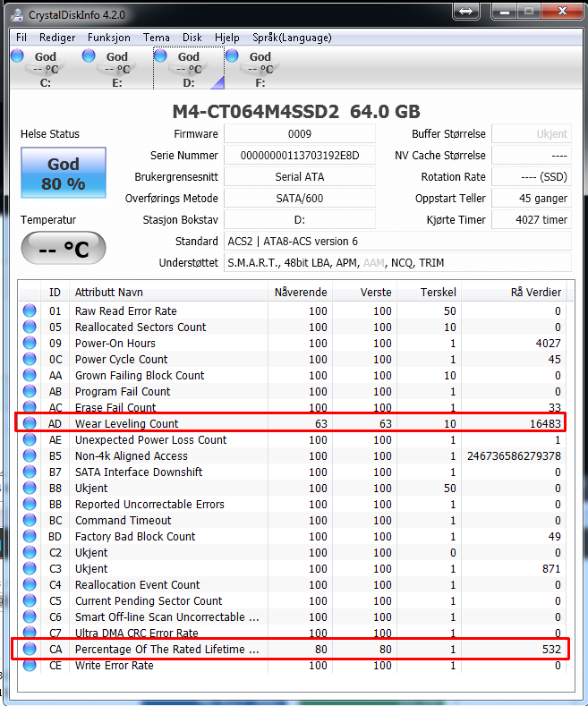Click the Buffer Størrelse Ukjent field
The image size is (588, 706).
tap(532, 133)
